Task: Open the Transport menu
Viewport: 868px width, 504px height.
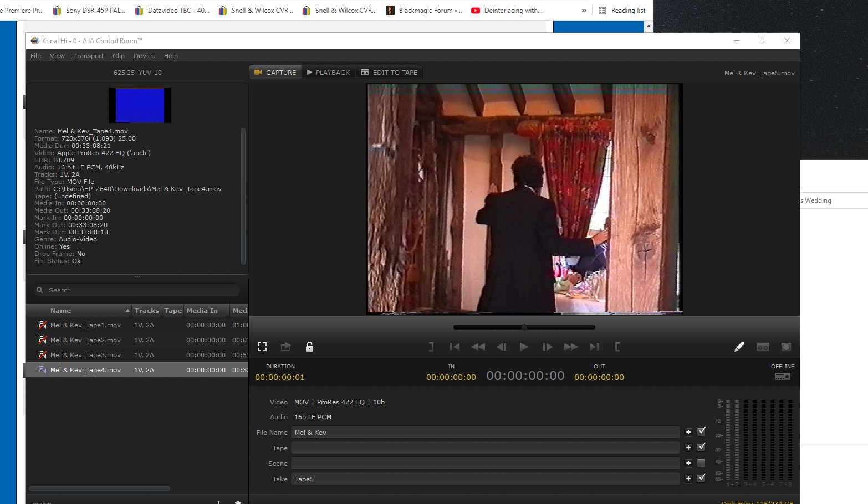Action: 88,56
